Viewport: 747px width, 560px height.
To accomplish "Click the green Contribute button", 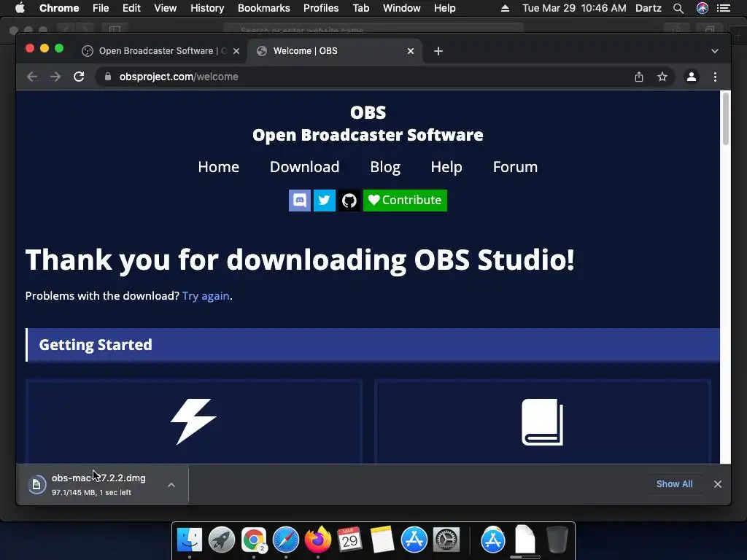I will point(405,201).
